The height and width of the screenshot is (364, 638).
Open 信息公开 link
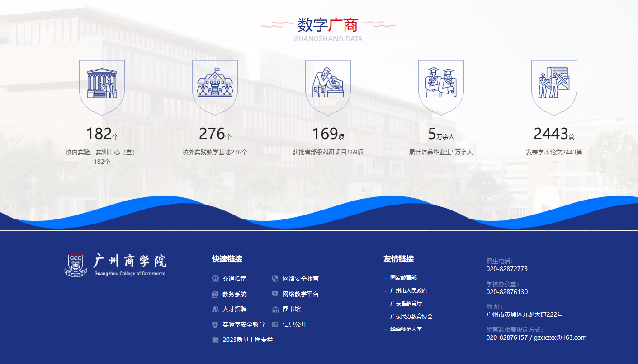pyautogui.click(x=294, y=325)
